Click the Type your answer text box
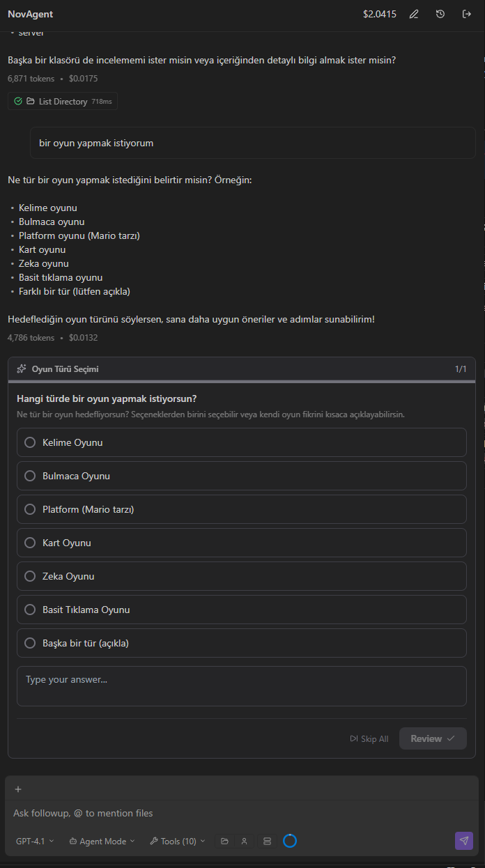 coord(242,686)
